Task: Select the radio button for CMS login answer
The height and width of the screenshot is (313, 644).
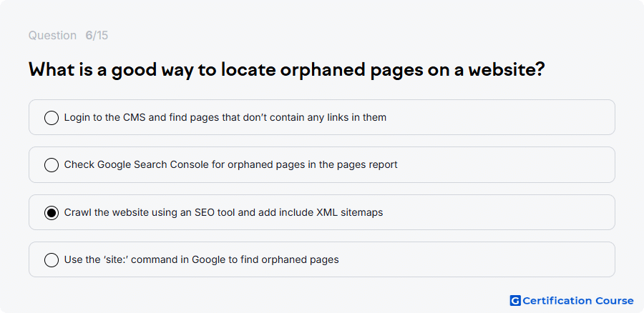Action: pos(52,118)
